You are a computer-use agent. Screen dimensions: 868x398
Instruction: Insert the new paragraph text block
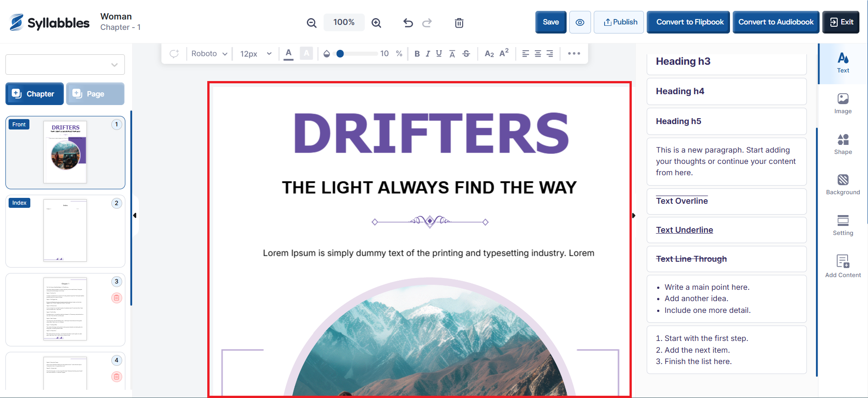[726, 162]
